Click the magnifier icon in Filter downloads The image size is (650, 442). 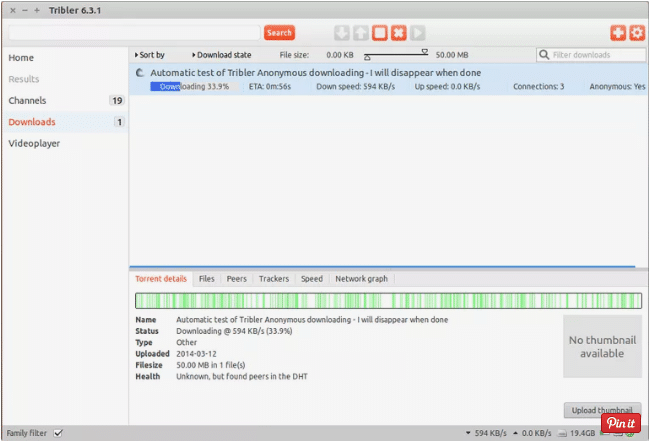(544, 55)
